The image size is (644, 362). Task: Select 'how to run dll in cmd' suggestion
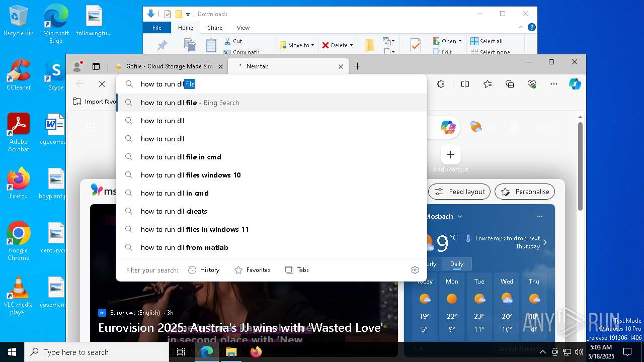(x=271, y=193)
